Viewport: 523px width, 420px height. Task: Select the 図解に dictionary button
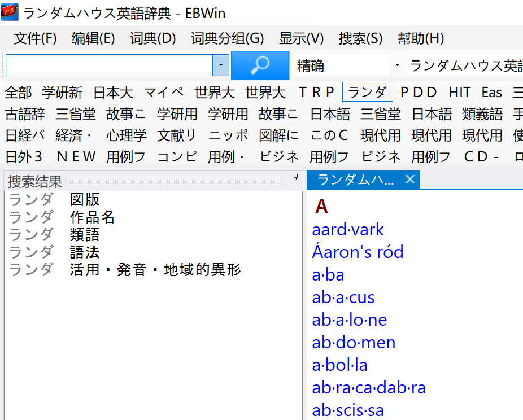(x=279, y=135)
